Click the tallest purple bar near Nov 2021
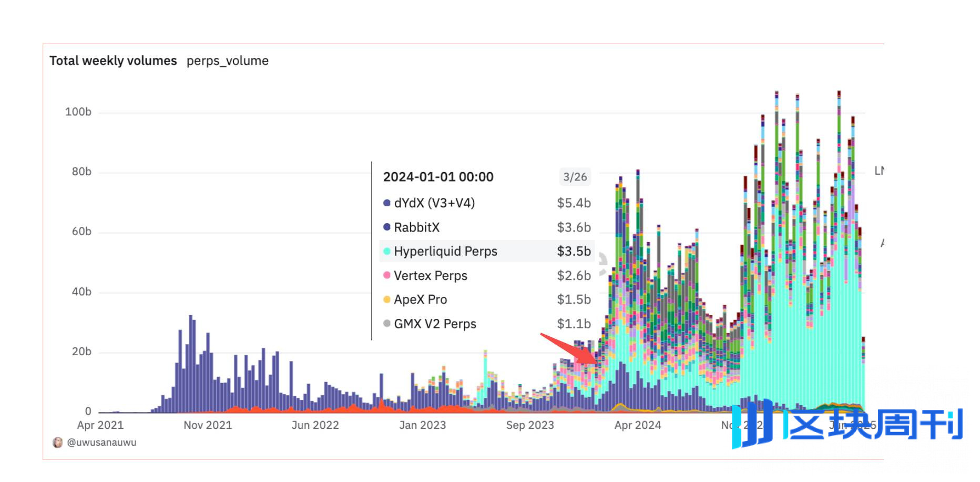Image resolution: width=980 pixels, height=482 pixels. 191,363
